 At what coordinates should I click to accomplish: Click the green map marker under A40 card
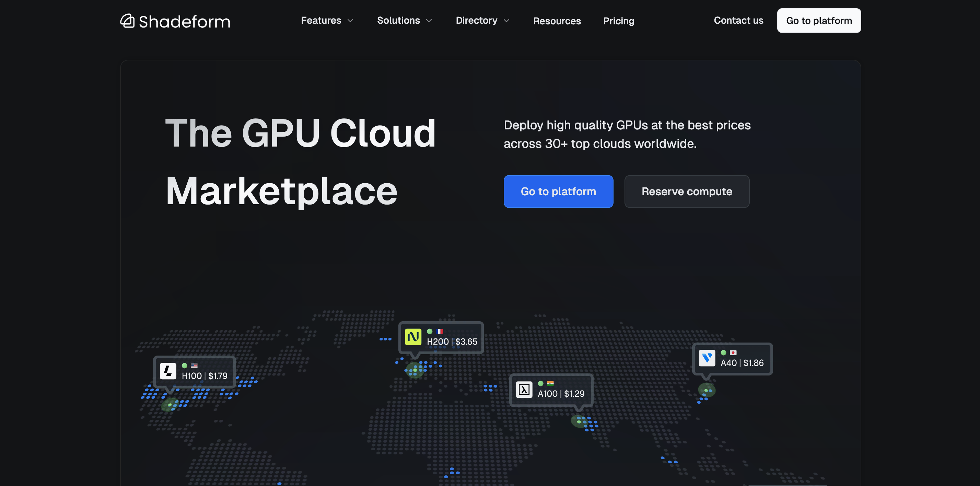[x=707, y=390]
